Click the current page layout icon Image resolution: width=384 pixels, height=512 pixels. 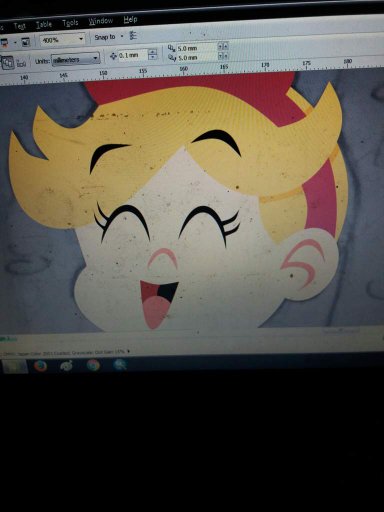[21, 63]
